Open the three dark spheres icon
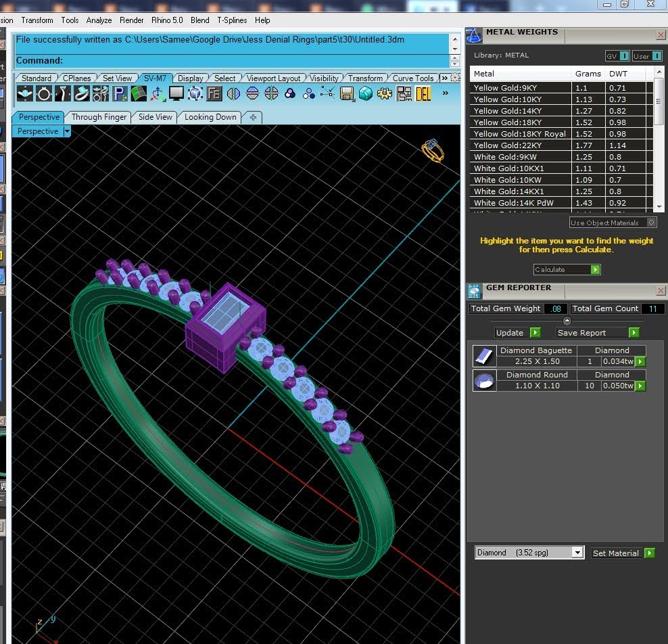 pyautogui.click(x=290, y=93)
